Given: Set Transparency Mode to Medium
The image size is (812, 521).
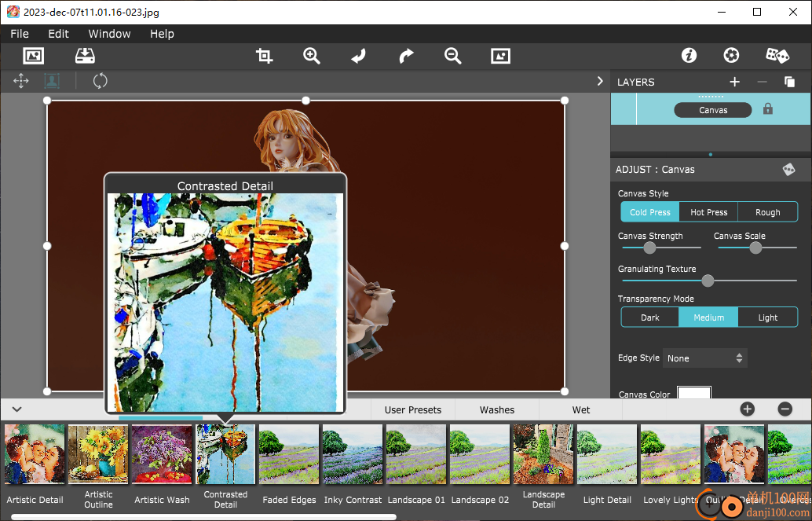Looking at the screenshot, I should (708, 317).
